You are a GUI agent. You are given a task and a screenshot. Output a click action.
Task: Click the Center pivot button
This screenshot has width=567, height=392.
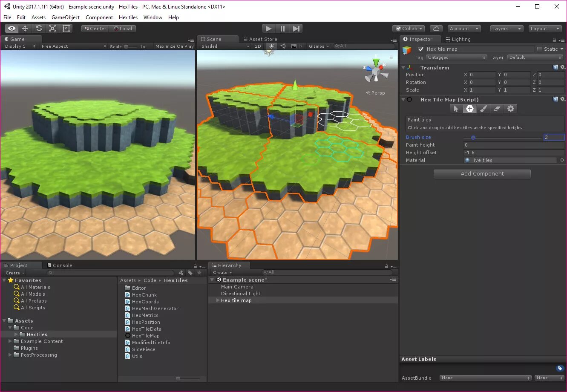(95, 29)
